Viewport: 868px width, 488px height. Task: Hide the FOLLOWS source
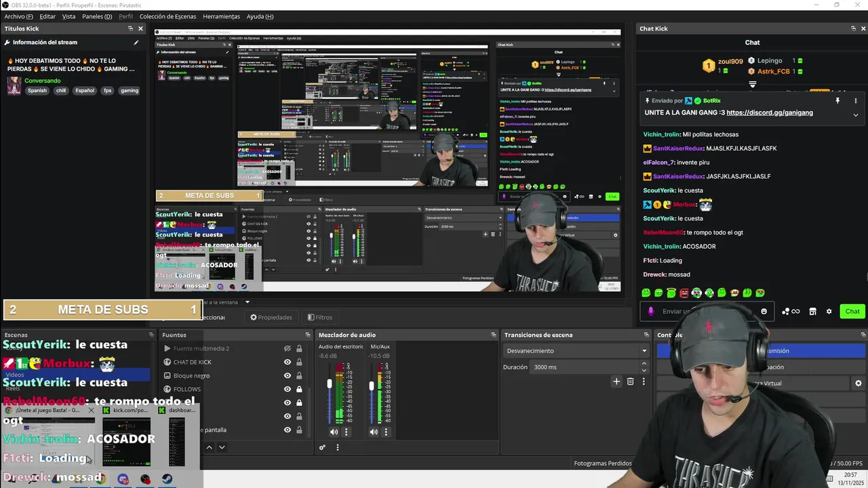pyautogui.click(x=287, y=389)
